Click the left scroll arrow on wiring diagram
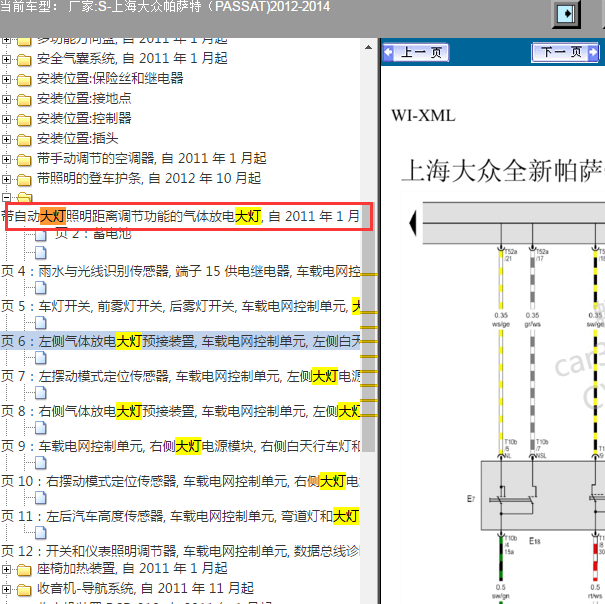The image size is (605, 604). click(x=413, y=223)
